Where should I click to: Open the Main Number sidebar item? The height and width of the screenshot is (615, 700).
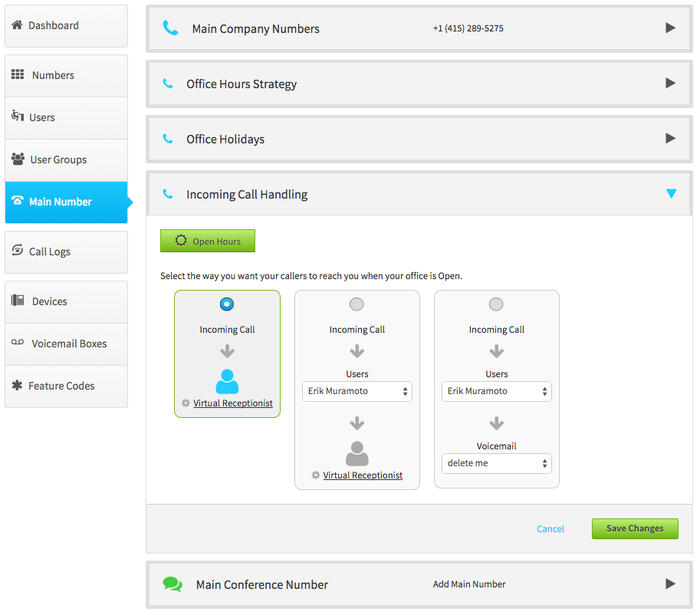click(x=66, y=202)
